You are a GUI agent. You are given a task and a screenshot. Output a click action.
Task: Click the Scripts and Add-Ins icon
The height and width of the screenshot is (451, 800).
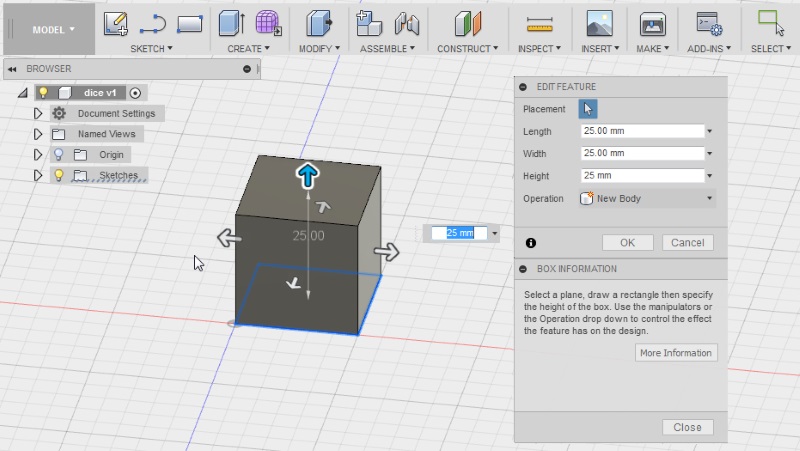pyautogui.click(x=709, y=23)
